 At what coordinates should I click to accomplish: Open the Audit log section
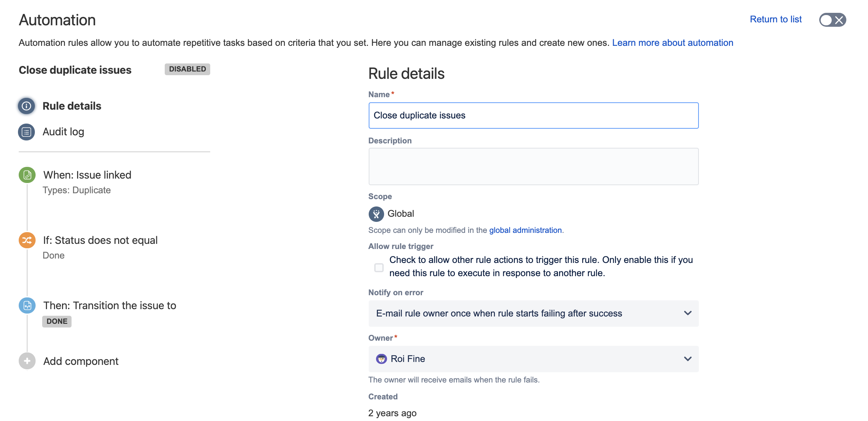coord(63,132)
